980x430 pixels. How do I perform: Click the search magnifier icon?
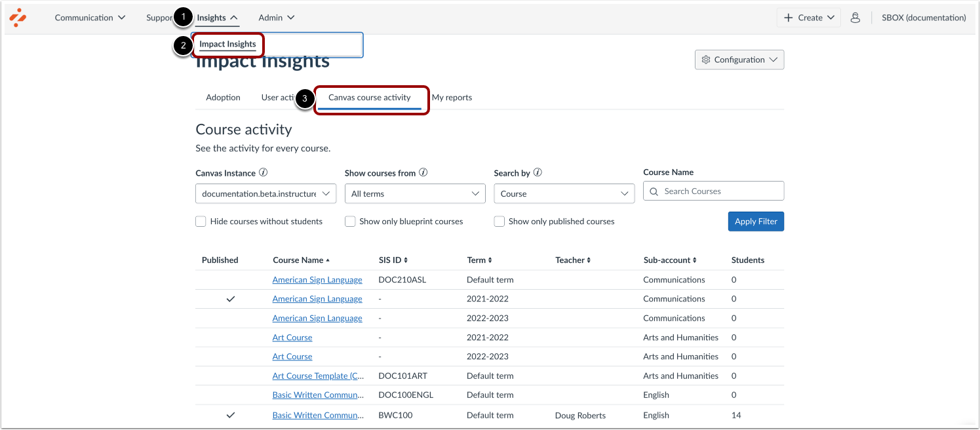click(x=654, y=191)
